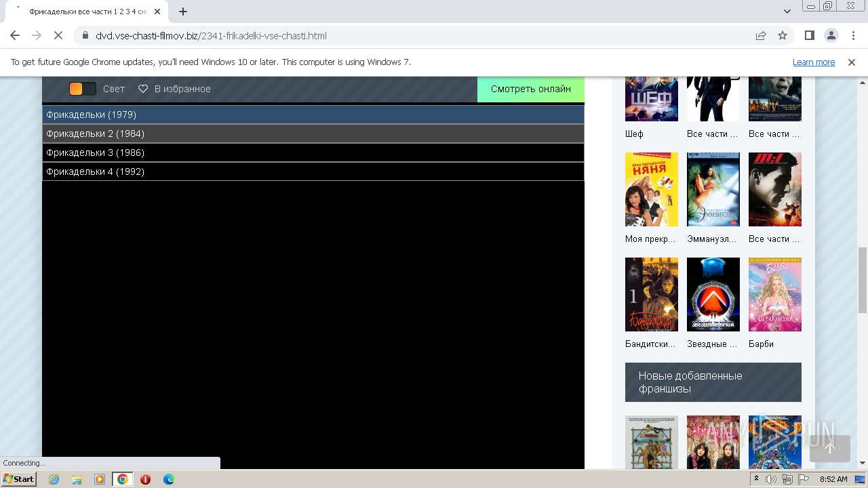Open the second new franchise poster
Image resolution: width=868 pixels, height=488 pixels.
(x=713, y=442)
